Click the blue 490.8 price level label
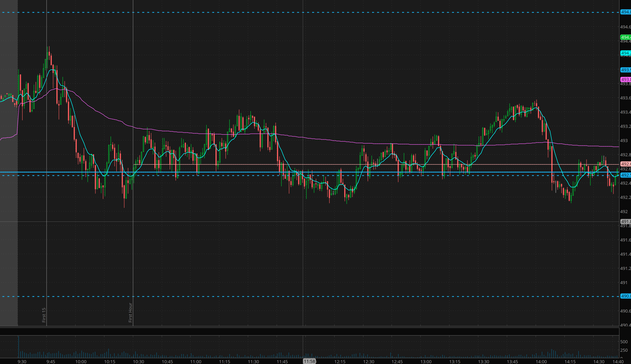Image resolution: width=631 pixels, height=364 pixels. (625, 296)
